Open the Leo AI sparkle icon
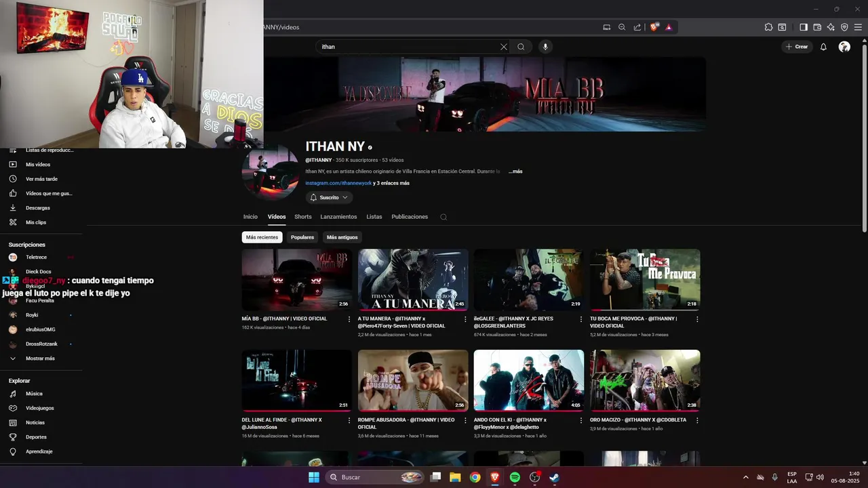868x488 pixels. tap(831, 27)
